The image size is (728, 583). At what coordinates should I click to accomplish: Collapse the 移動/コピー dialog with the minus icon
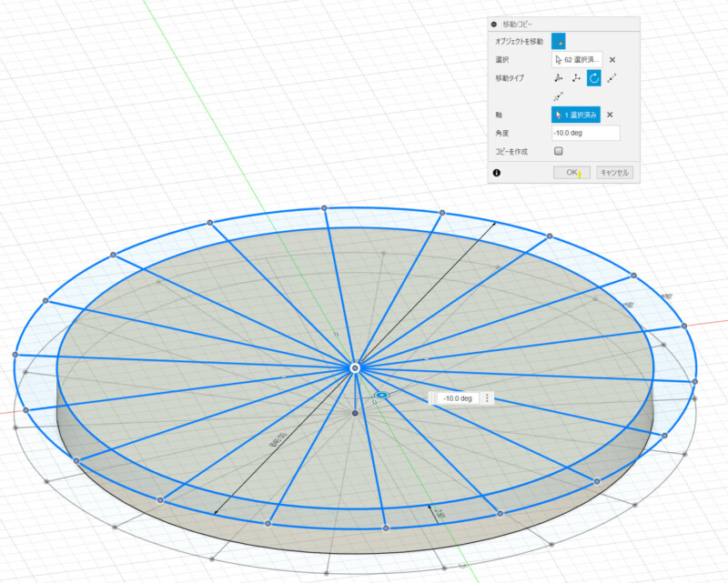pos(493,25)
